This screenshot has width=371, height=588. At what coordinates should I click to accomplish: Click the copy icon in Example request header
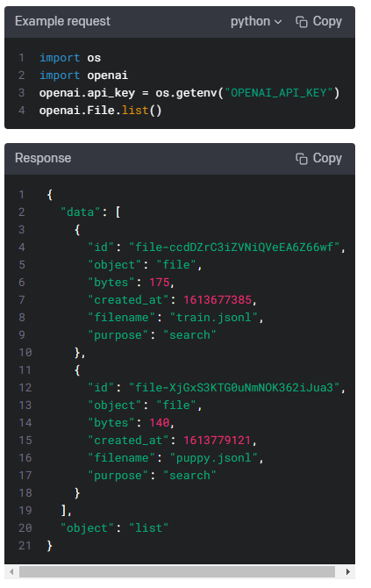tap(302, 22)
